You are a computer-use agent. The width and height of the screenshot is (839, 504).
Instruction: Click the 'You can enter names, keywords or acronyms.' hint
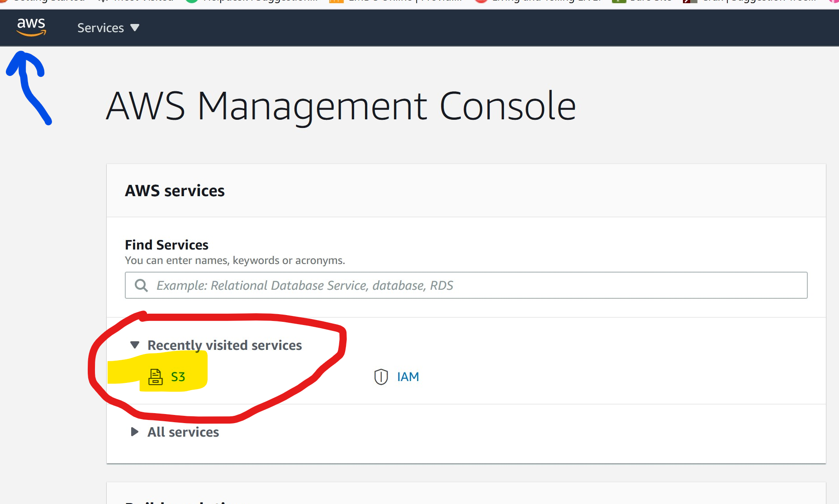coord(235,260)
